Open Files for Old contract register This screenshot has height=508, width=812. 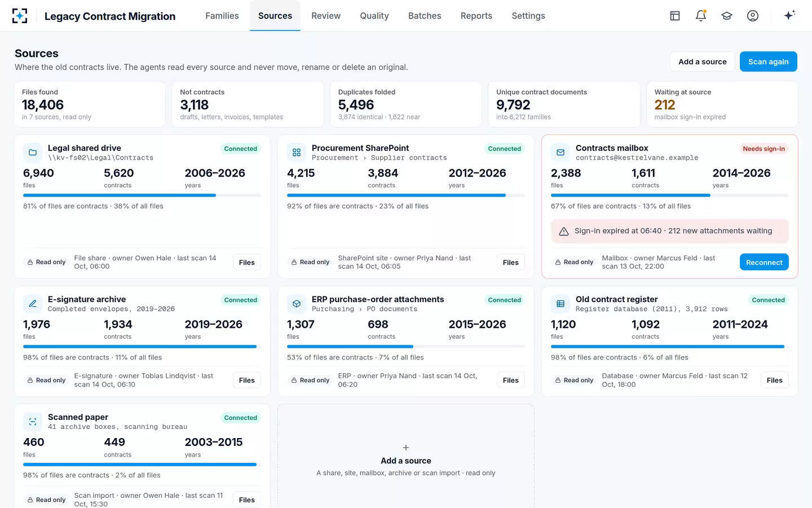pyautogui.click(x=775, y=380)
